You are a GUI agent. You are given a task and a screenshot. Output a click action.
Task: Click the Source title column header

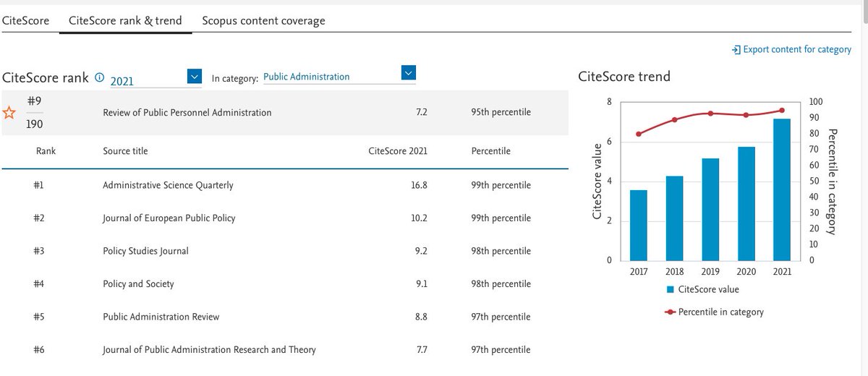(126, 151)
